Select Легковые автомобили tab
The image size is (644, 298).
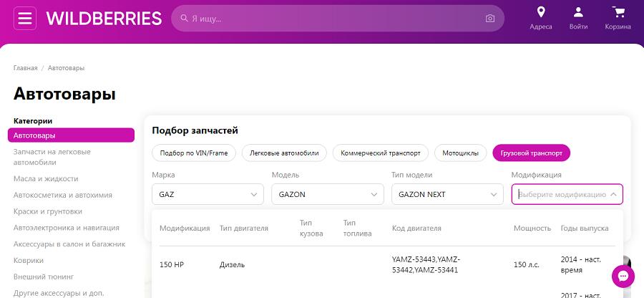click(284, 153)
